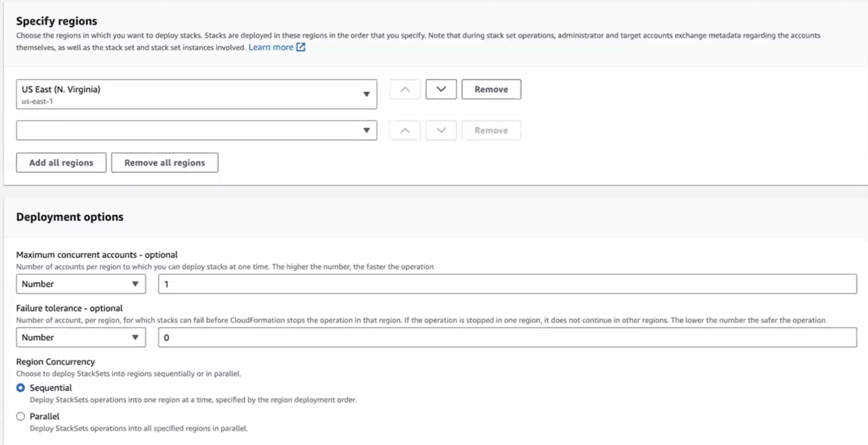Click 'Deploy StackSets operations into all specified regions' text

(x=139, y=428)
